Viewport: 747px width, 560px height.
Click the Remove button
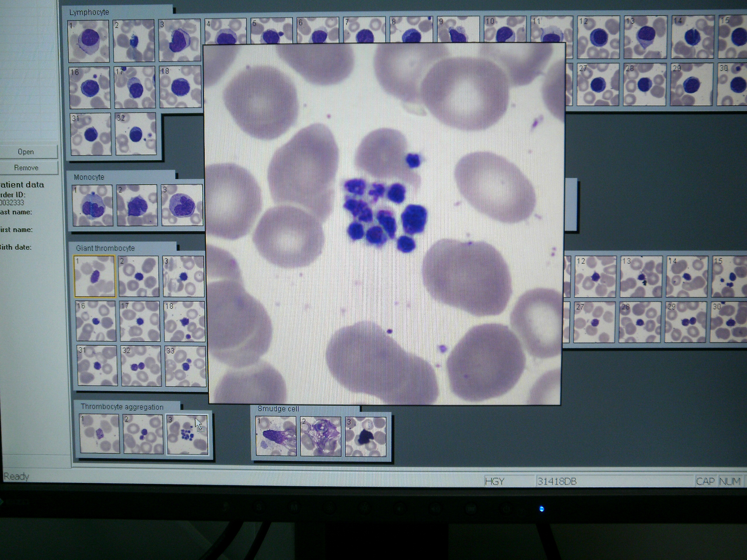point(26,168)
